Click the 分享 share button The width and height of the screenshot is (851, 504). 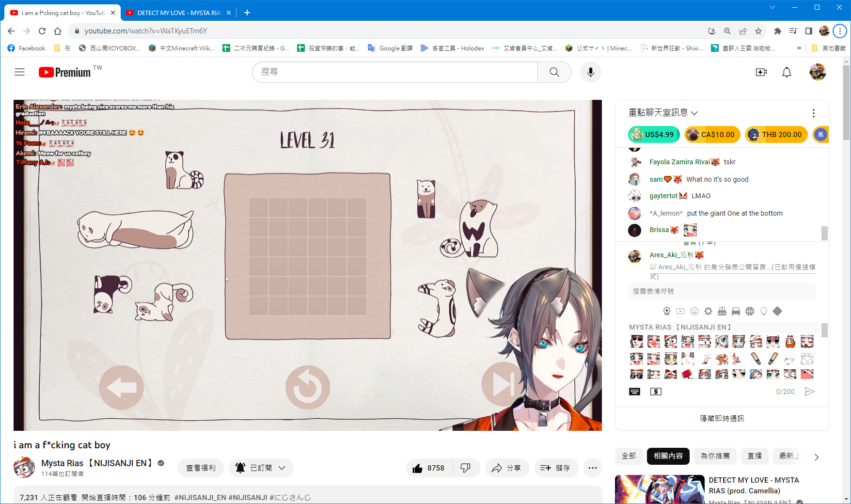coord(506,468)
